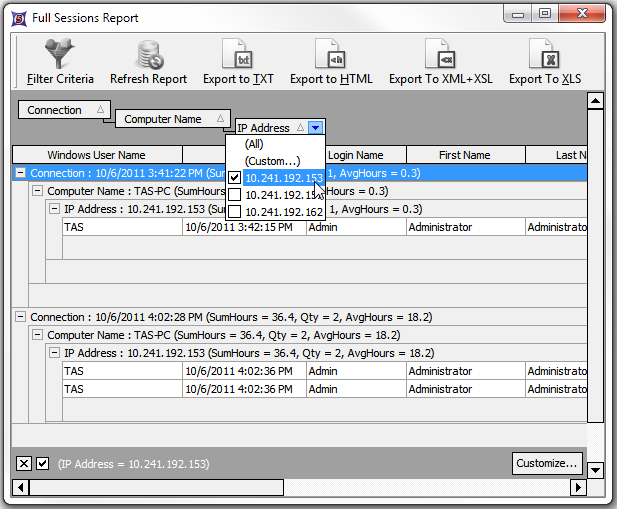Export report to XML+XSL
The height and width of the screenshot is (509, 617).
coord(439,55)
